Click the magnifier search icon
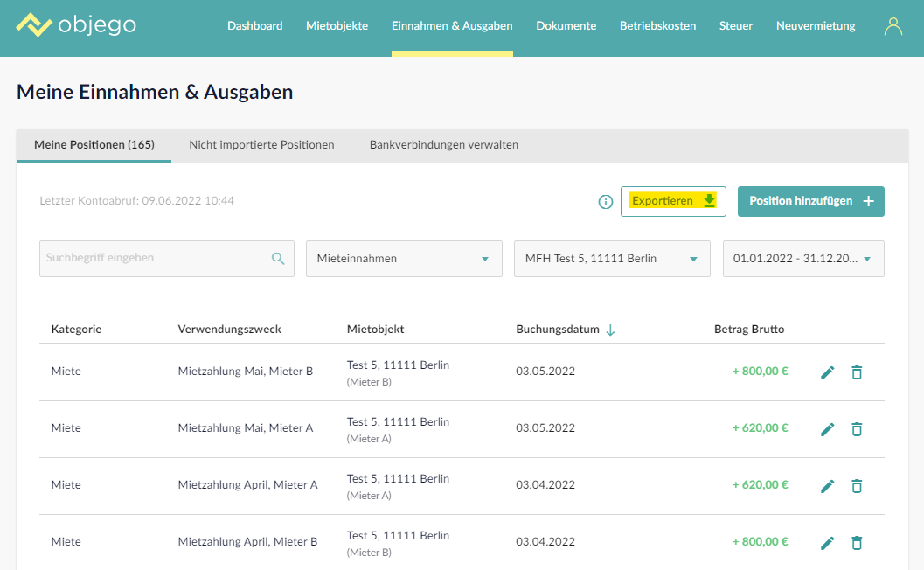This screenshot has height=570, width=924. point(278,258)
